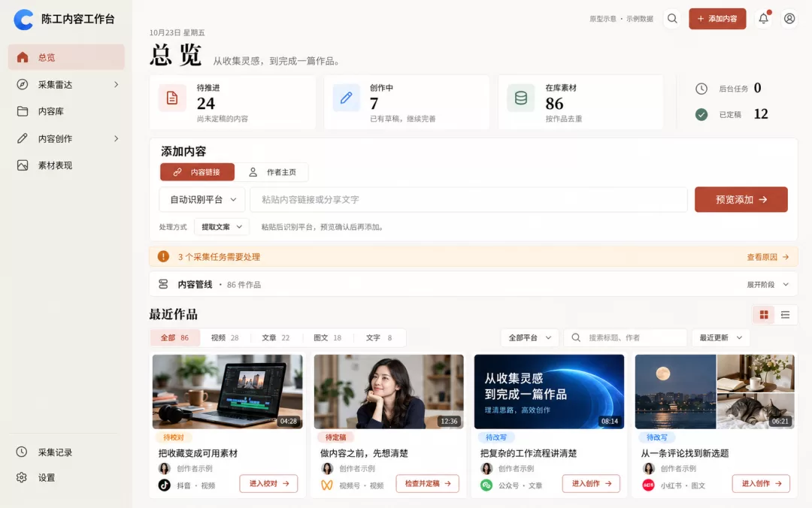
Task: Open 查看原因 link
Action: pos(768,257)
